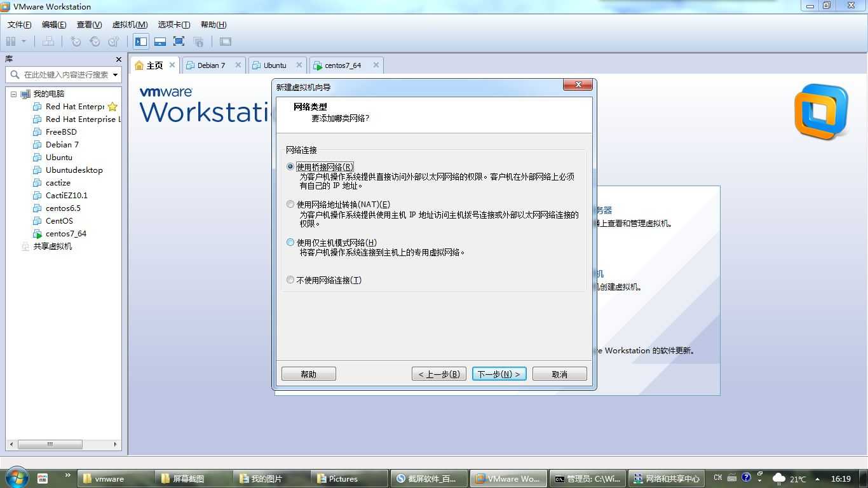Select the running centos7_64 VM in library
The height and width of the screenshot is (488, 868).
pyautogui.click(x=65, y=234)
